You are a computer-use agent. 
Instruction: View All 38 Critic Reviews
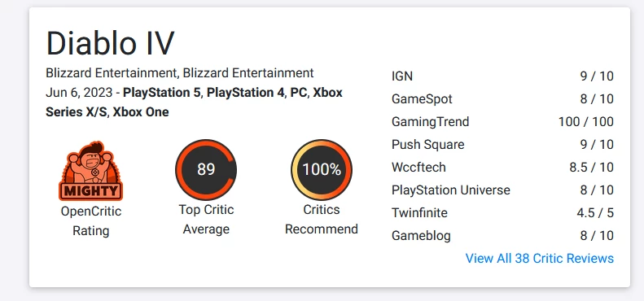(x=539, y=259)
